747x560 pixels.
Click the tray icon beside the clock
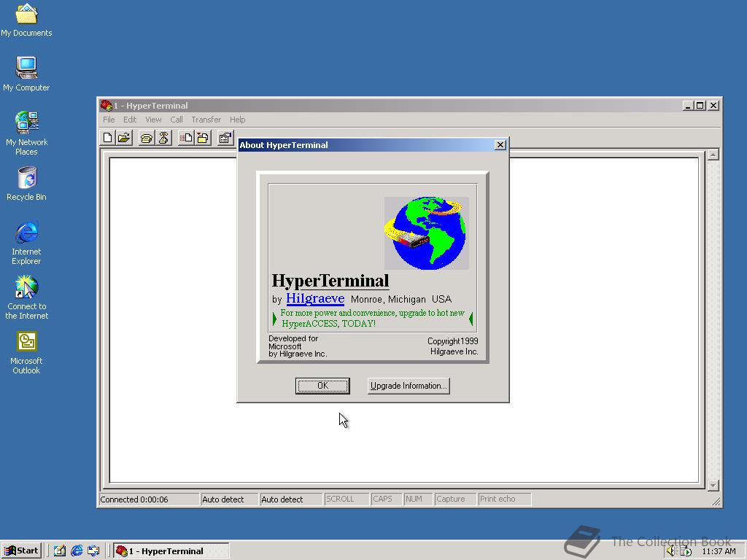[x=685, y=551]
